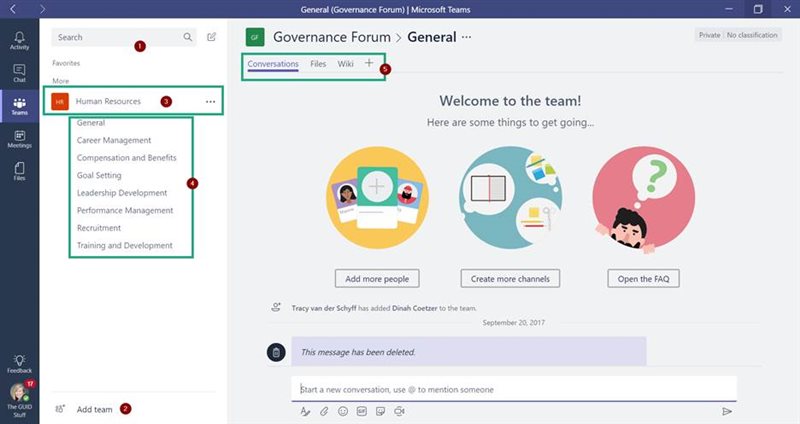Click Tracy van der Schyff name
Viewport: 800px width, 424px height.
point(324,308)
